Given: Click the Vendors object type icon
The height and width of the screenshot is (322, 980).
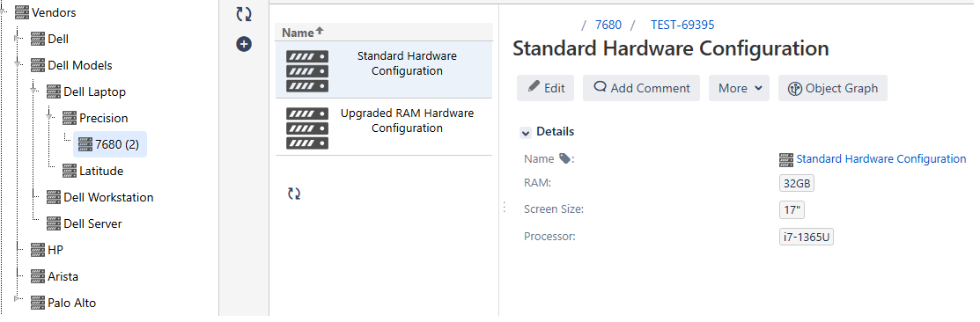Looking at the screenshot, I should [23, 13].
